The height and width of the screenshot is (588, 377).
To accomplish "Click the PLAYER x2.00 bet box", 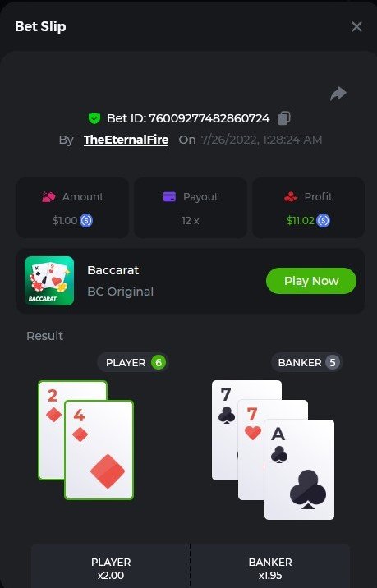I will [111, 566].
